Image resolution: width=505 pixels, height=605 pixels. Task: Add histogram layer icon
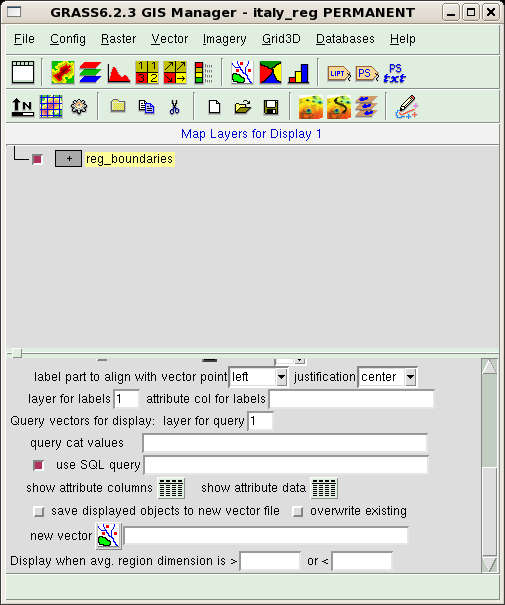pyautogui.click(x=119, y=72)
